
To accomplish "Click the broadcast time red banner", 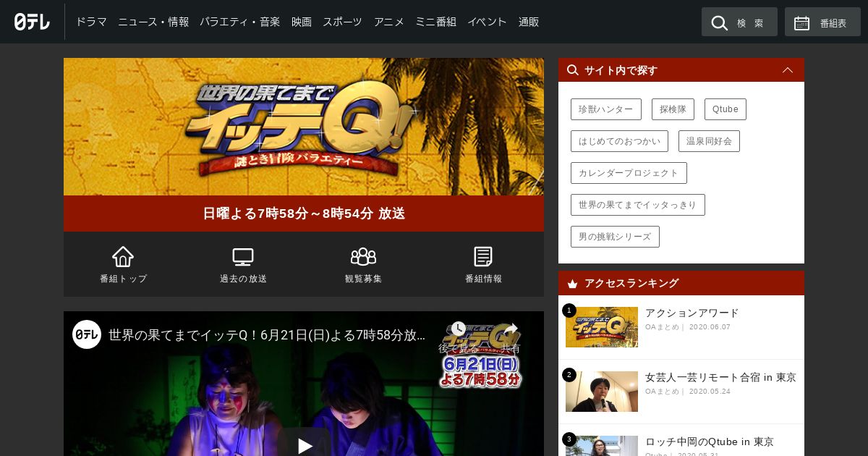I will tap(304, 214).
